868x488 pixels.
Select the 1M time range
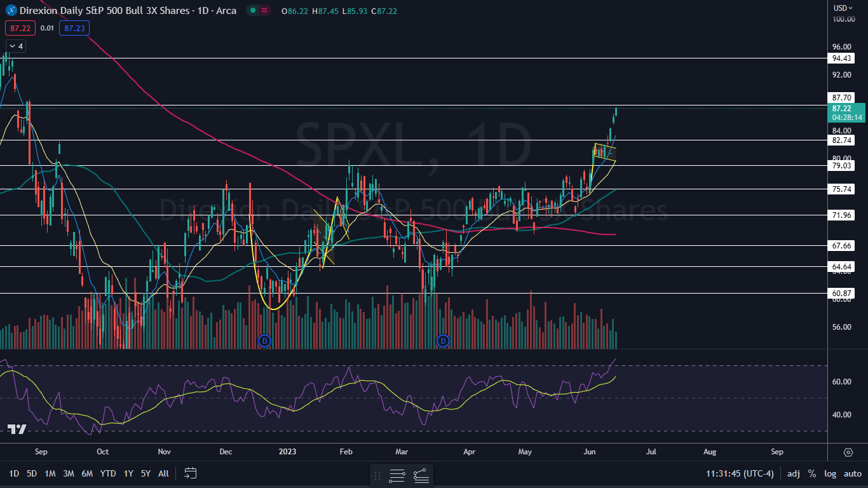click(50, 473)
